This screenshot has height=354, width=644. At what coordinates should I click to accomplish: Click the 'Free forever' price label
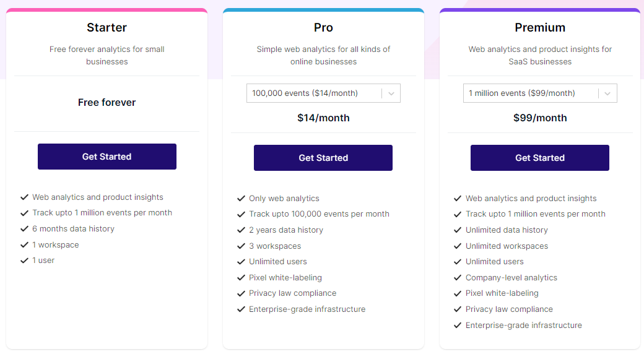point(107,102)
